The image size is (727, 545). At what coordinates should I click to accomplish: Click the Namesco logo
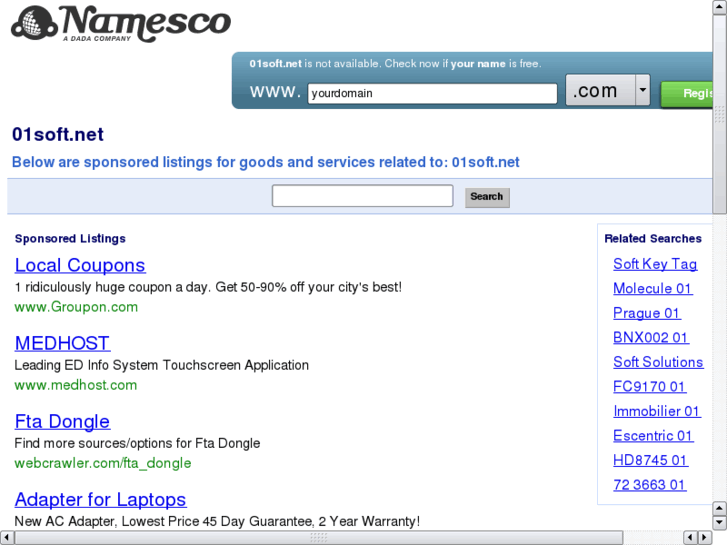click(x=121, y=24)
